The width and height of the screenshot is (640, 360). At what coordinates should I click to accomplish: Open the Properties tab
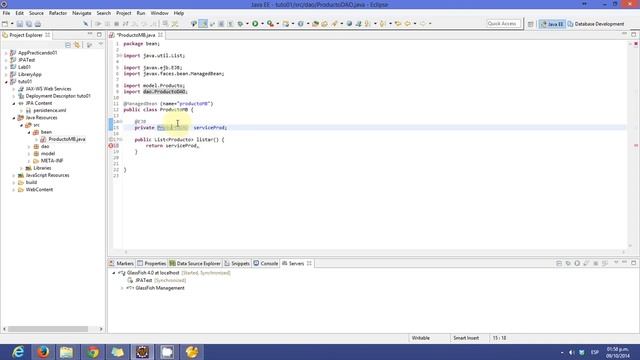pyautogui.click(x=151, y=263)
